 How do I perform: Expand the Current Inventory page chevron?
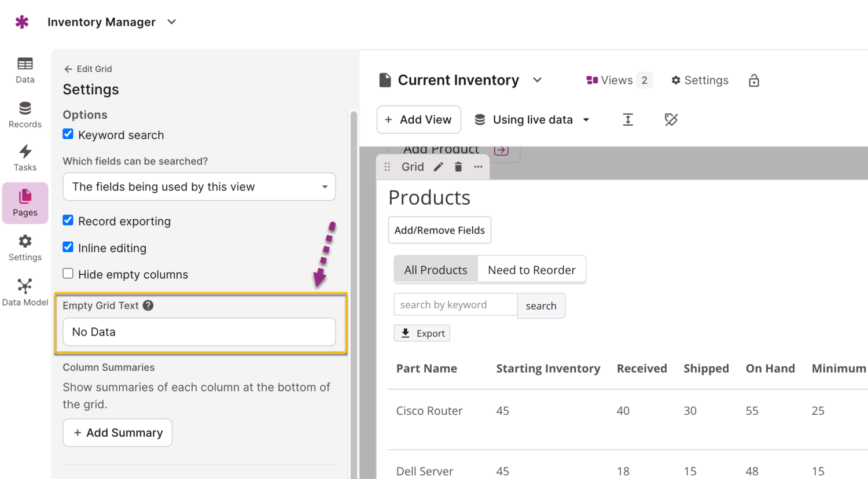pos(537,80)
